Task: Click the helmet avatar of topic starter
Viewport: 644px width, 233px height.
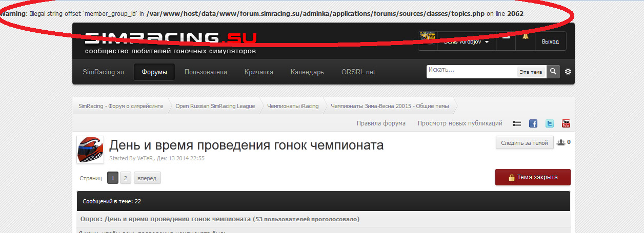Action: click(90, 150)
